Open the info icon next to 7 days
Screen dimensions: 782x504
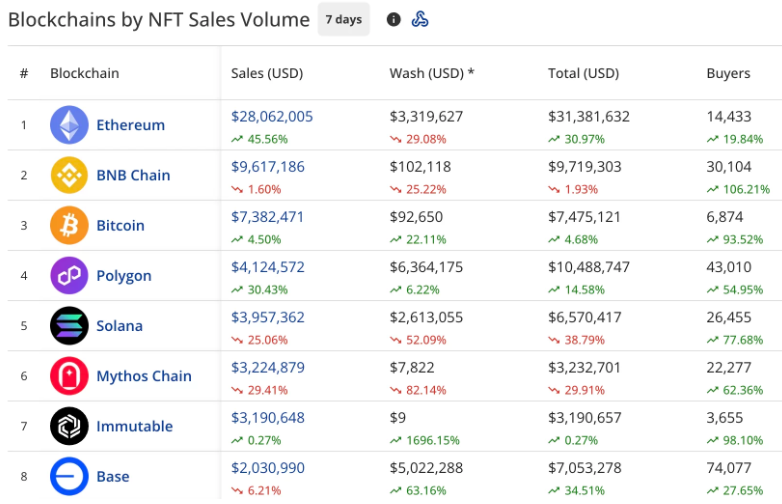point(393,19)
